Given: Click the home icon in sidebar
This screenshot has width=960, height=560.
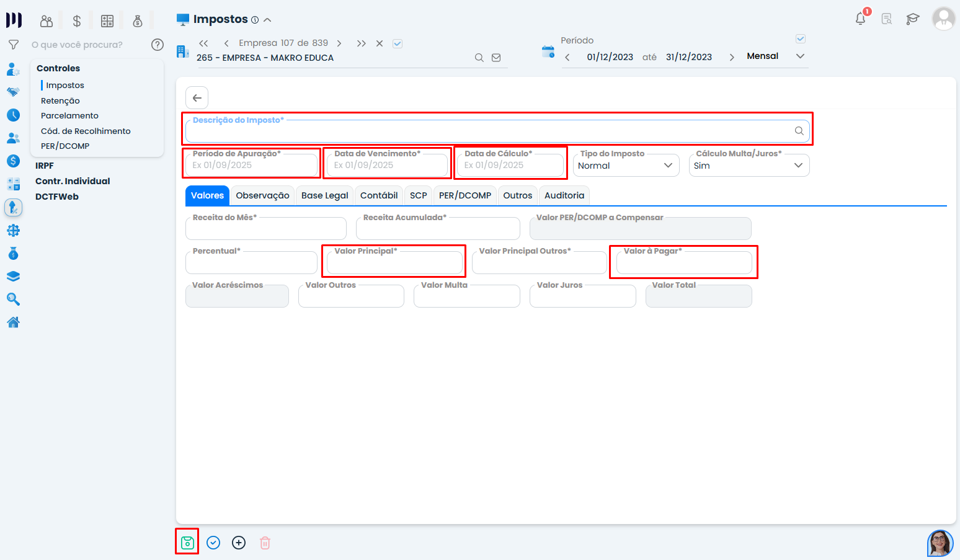Looking at the screenshot, I should click(13, 322).
